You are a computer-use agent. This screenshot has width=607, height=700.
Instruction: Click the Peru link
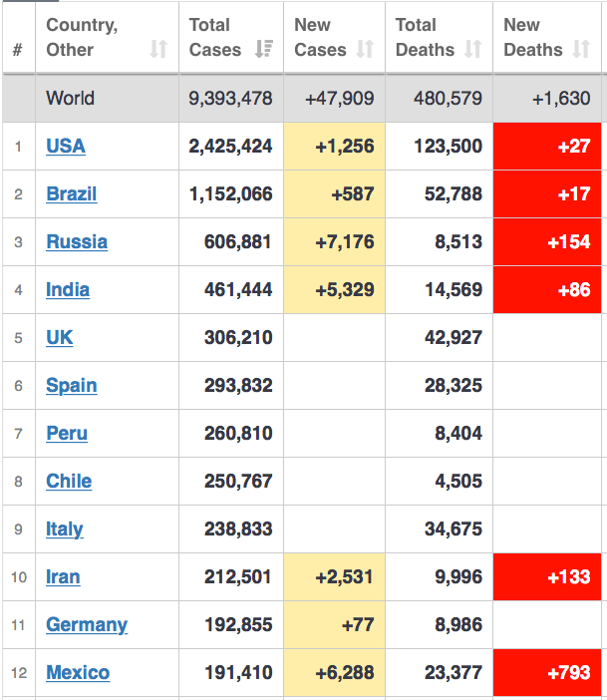point(67,434)
